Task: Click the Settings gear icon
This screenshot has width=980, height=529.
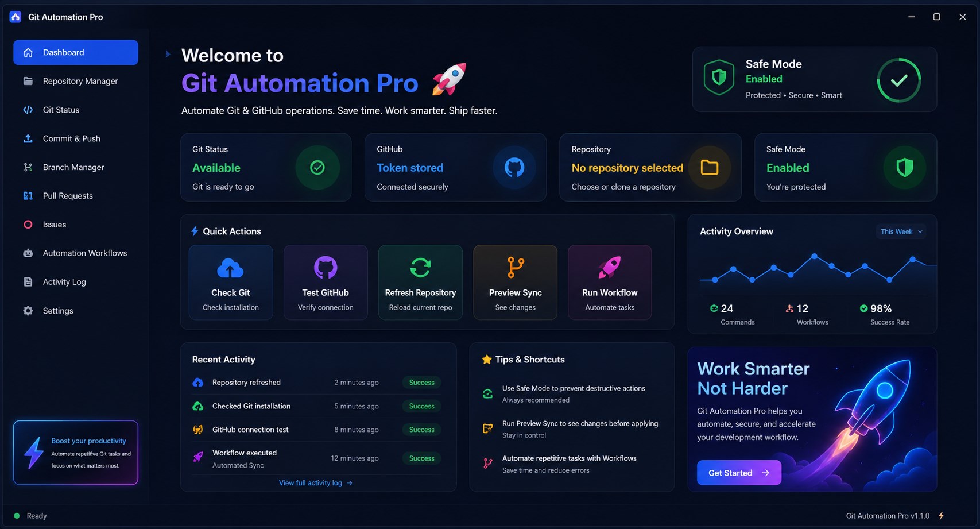Action: 28,311
